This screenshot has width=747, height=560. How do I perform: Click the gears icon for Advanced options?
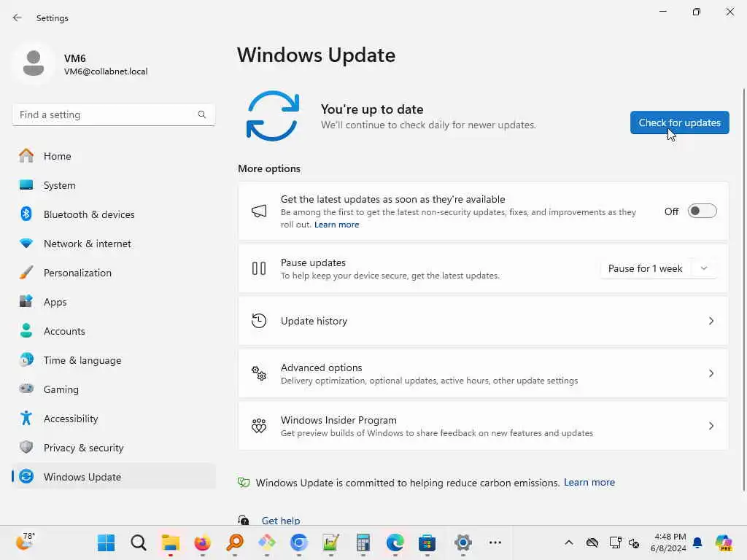259,373
